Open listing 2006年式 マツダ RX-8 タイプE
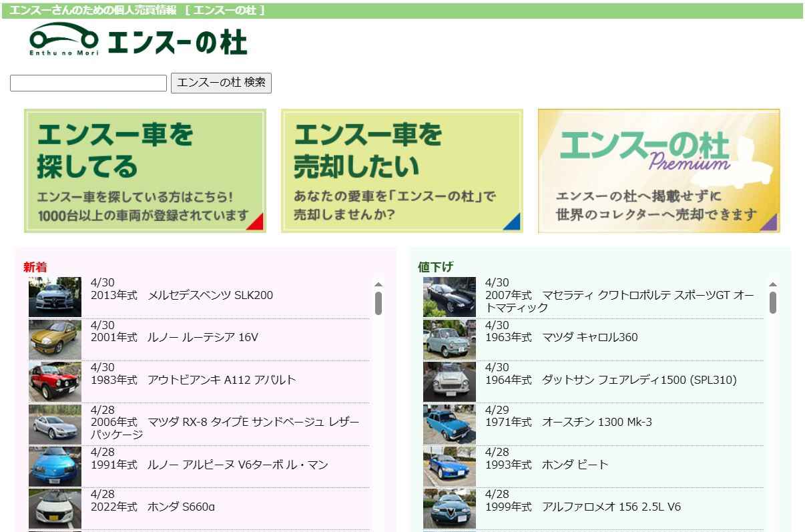The height and width of the screenshot is (532, 805). pyautogui.click(x=225, y=429)
